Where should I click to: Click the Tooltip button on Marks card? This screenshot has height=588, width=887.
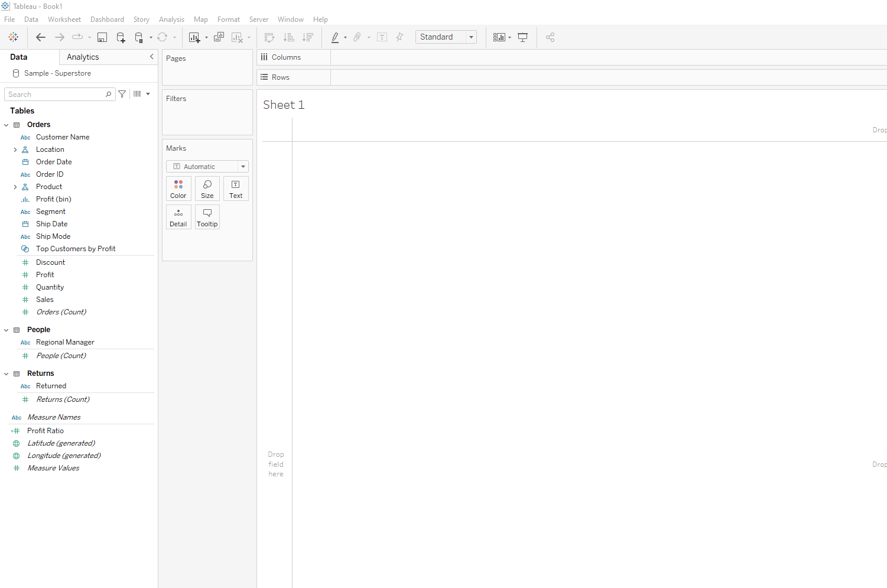coord(207,217)
